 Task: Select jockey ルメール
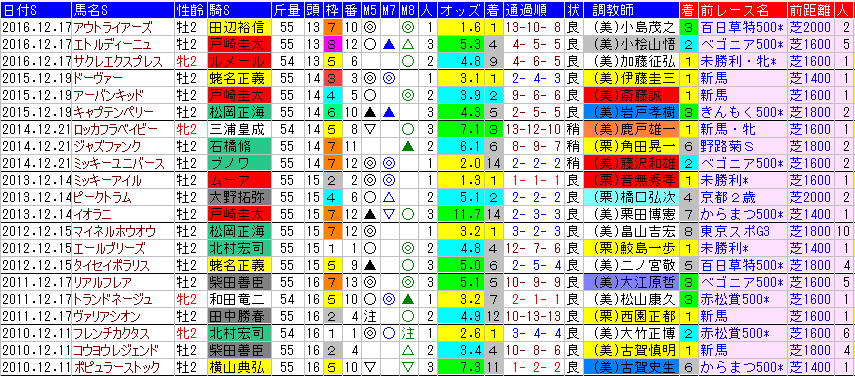click(238, 62)
